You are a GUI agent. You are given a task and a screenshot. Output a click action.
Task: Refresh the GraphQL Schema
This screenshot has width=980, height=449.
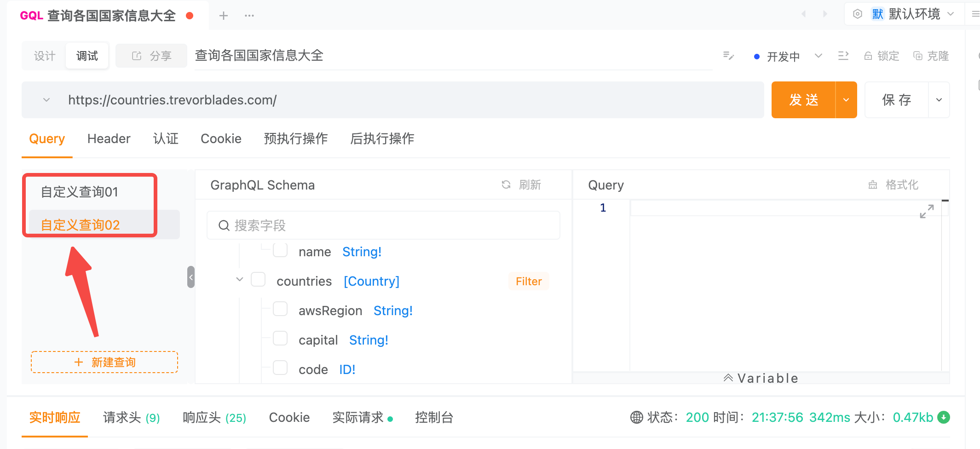point(506,184)
